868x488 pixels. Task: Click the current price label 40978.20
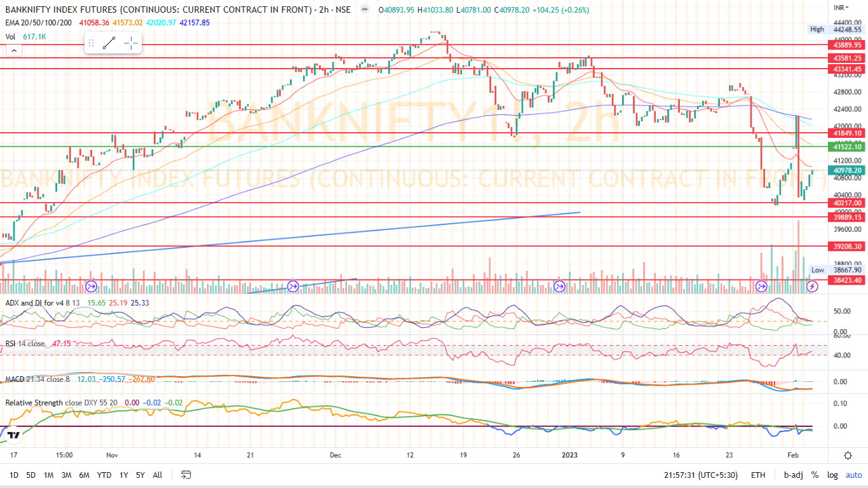(x=847, y=170)
